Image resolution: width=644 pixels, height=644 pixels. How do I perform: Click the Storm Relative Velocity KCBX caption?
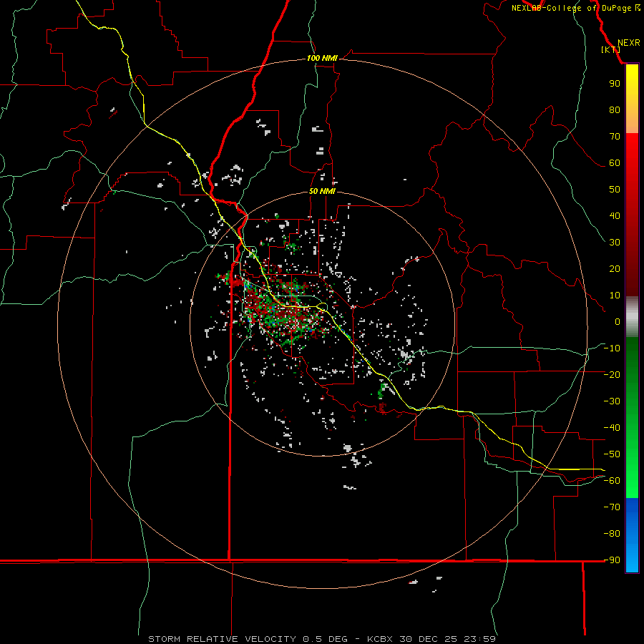[322, 639]
